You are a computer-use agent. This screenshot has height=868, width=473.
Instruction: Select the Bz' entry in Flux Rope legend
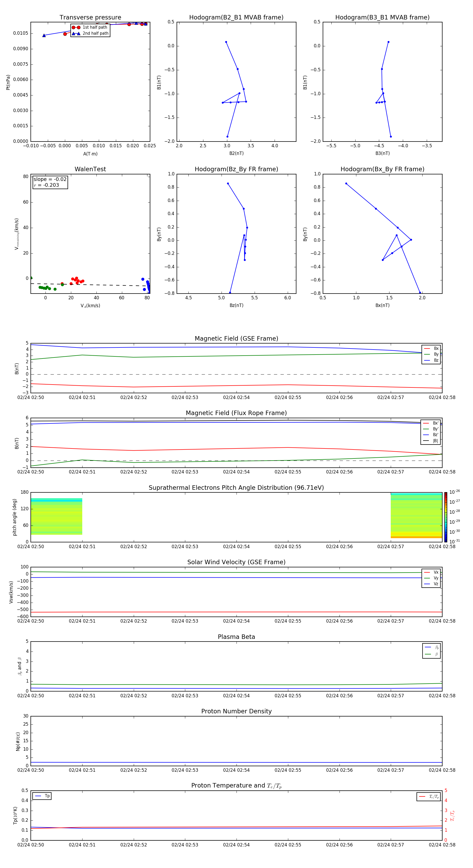431,435
